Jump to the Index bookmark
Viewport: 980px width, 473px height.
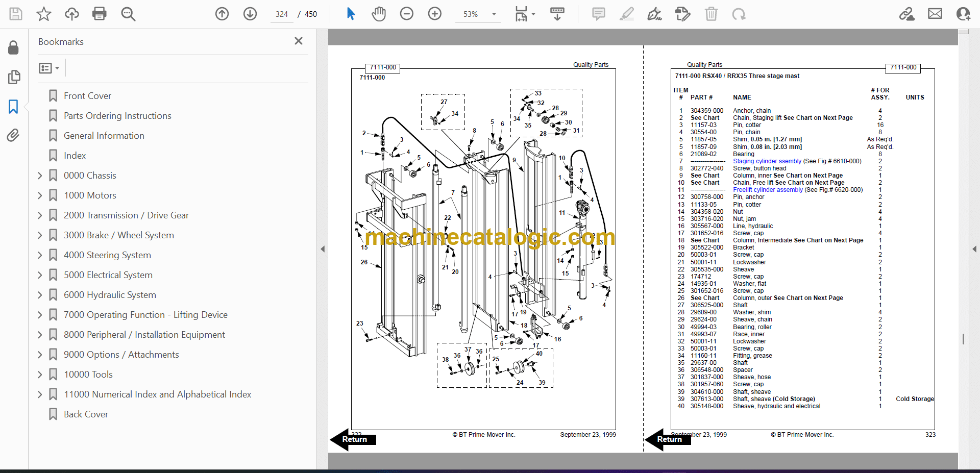point(75,156)
